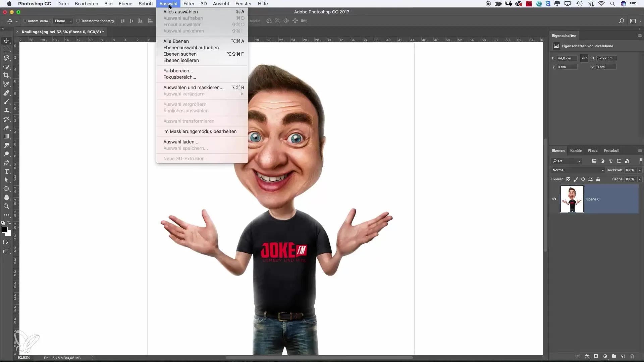Viewport: 644px width, 362px height.
Task: Choose Im Maskierungsmodus bearbeiten
Action: tap(202, 131)
